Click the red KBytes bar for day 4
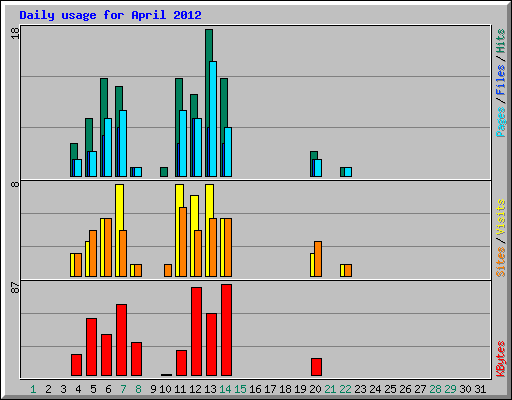Screen dimensions: 512x400 click(76, 365)
